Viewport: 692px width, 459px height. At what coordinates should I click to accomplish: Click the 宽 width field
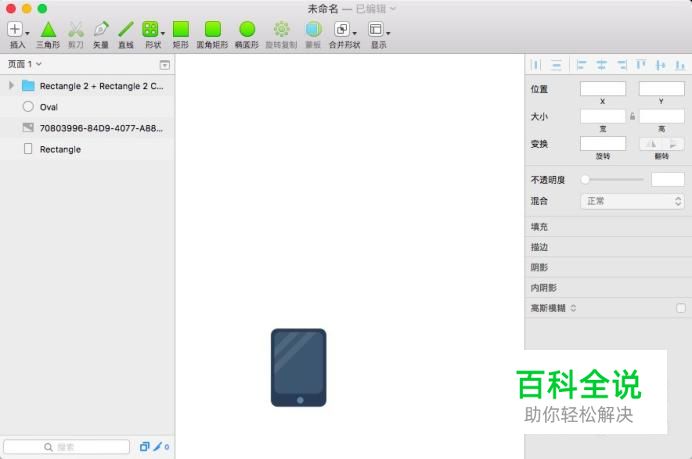603,117
